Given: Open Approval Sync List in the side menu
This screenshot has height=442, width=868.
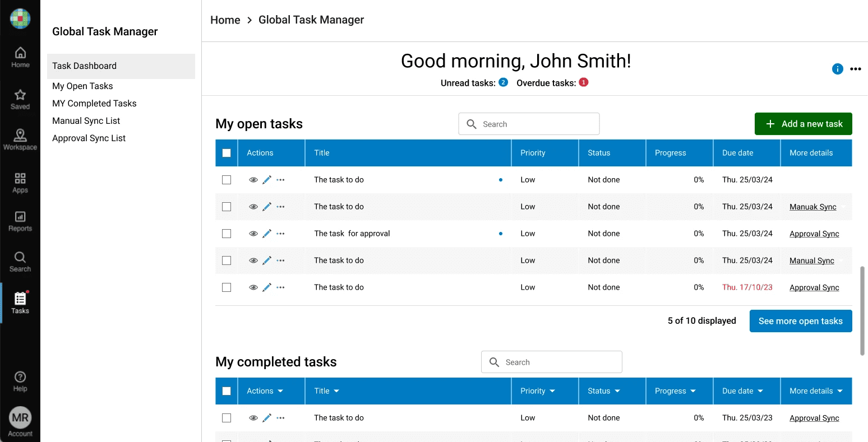Looking at the screenshot, I should pos(89,138).
